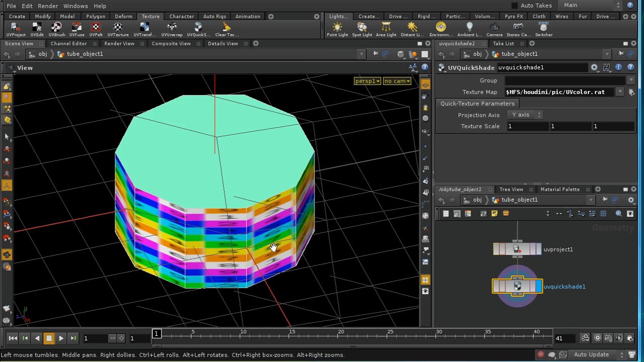Switch to the Render View tab
Screen dimensions: 644x362
point(119,43)
